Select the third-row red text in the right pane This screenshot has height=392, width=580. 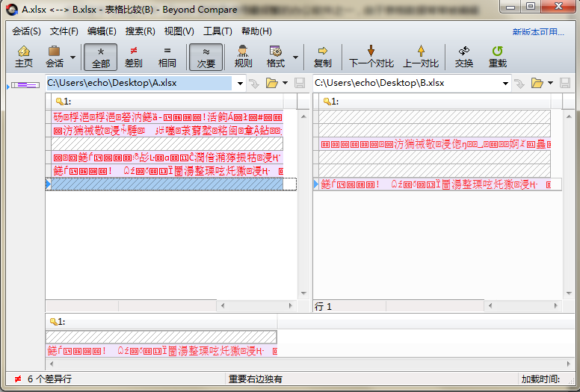435,144
